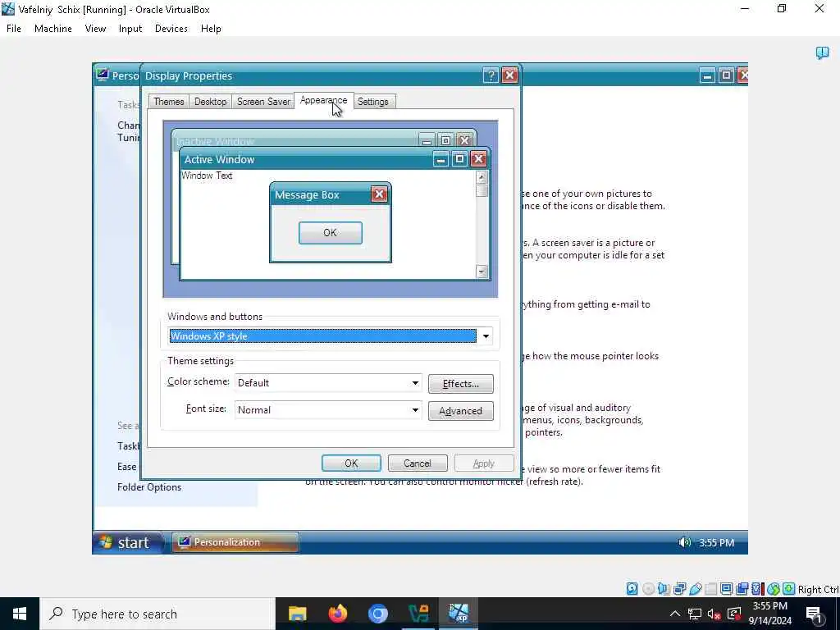This screenshot has width=840, height=630.
Task: Open VirtualBox File menu
Action: coord(14,29)
